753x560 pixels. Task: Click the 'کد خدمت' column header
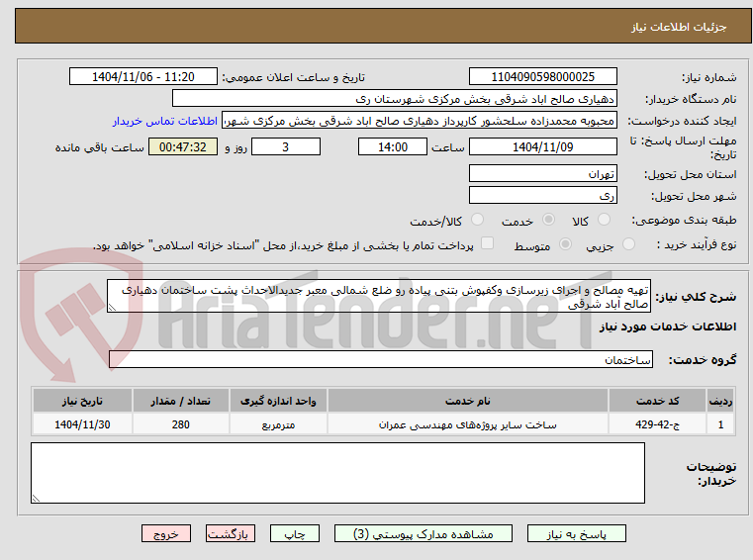(x=657, y=401)
